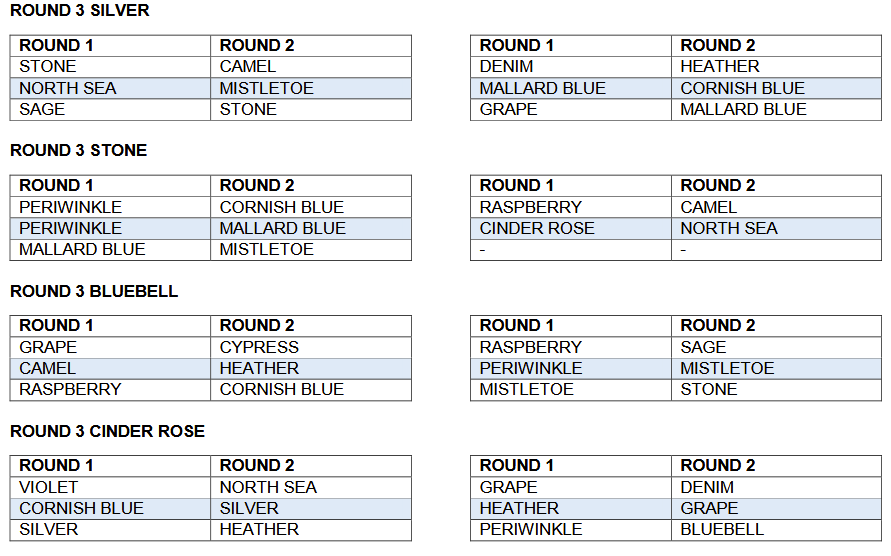Click the CAMEL cell next to RASPBERRY
The height and width of the screenshot is (556, 891).
[708, 207]
